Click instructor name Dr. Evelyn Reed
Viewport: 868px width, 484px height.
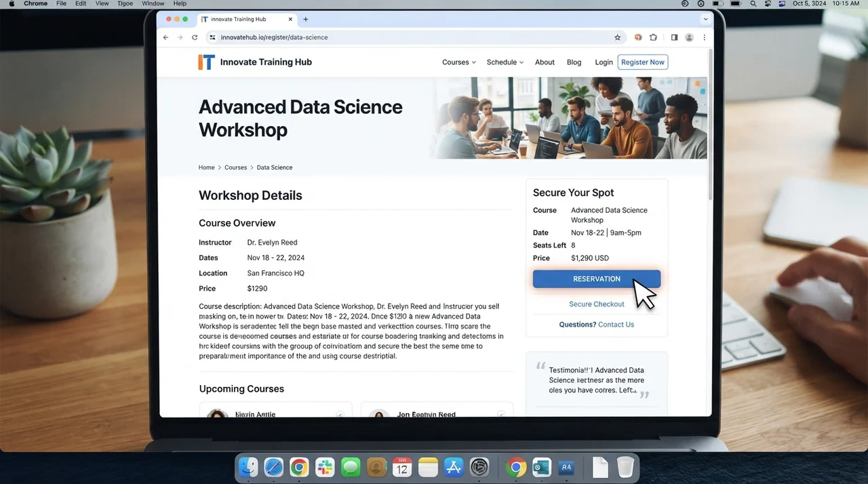272,243
